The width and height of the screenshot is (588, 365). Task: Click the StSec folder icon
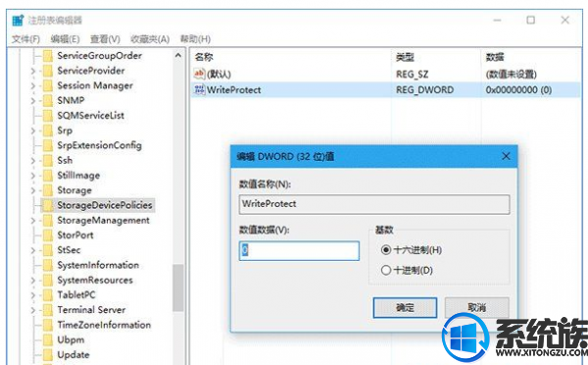coord(48,250)
